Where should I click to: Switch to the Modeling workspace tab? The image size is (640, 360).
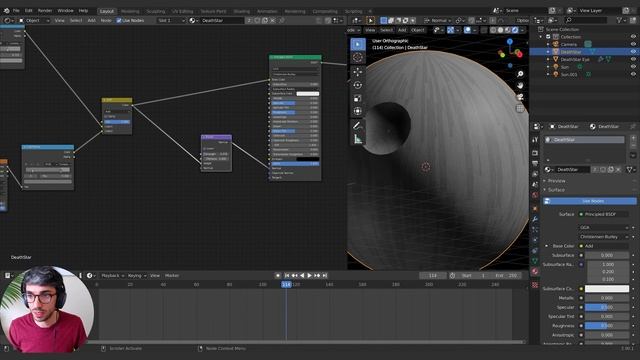click(x=130, y=11)
